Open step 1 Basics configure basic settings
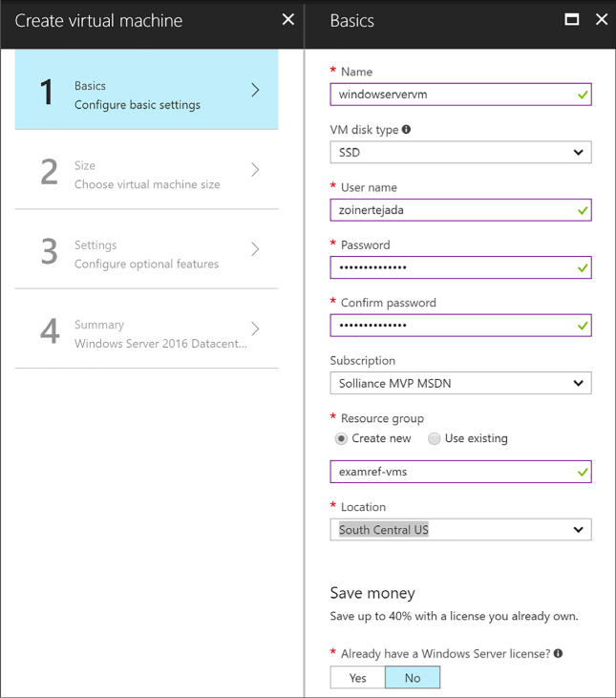The height and width of the screenshot is (698, 616). point(146,90)
